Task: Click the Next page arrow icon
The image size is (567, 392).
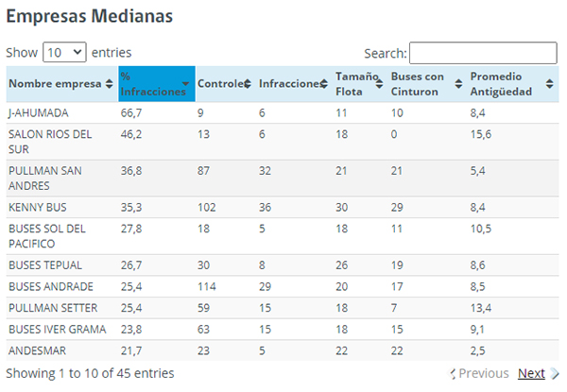Action: pos(555,374)
